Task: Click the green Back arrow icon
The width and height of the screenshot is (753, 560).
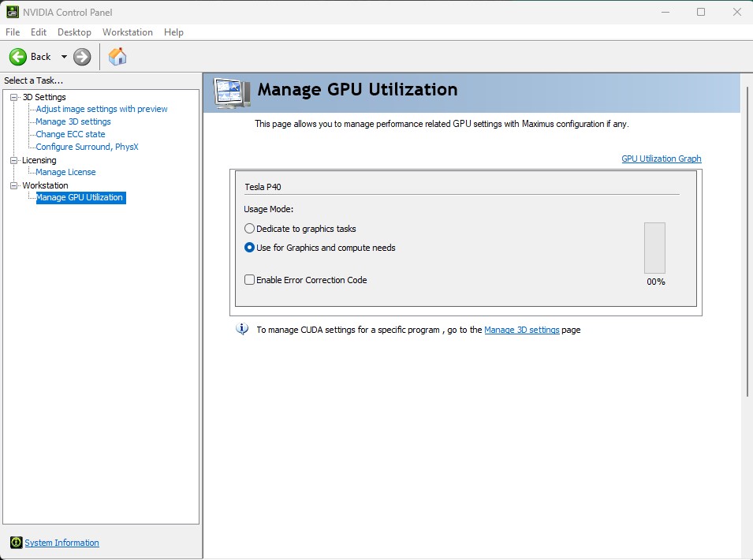Action: tap(18, 57)
